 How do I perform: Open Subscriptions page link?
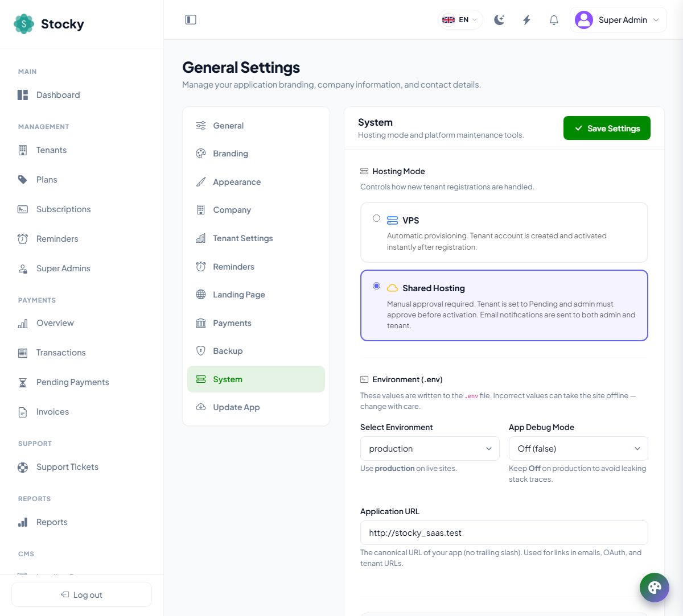coord(81,209)
